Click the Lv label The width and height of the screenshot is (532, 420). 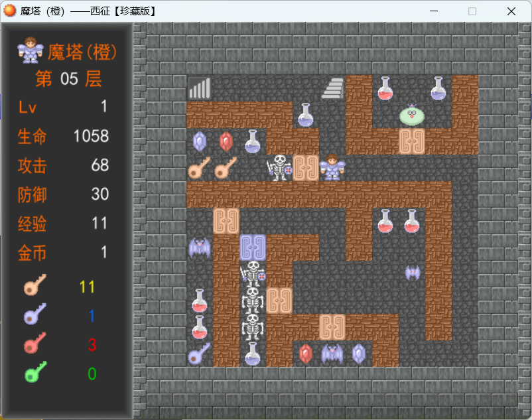[27, 107]
